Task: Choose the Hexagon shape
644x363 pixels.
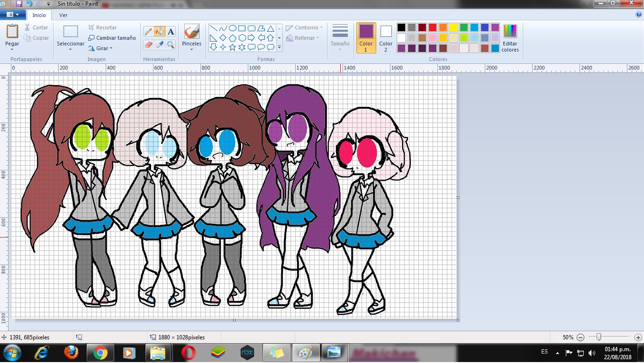Action: (242, 38)
